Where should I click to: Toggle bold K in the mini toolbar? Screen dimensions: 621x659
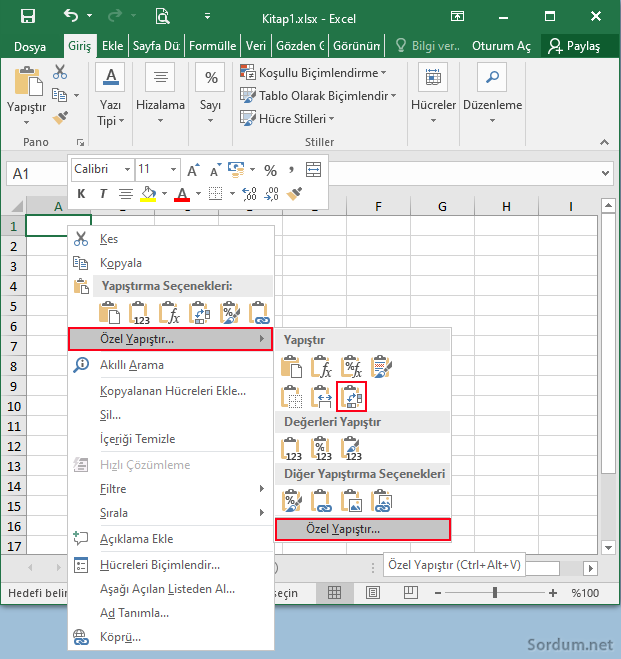pos(81,194)
